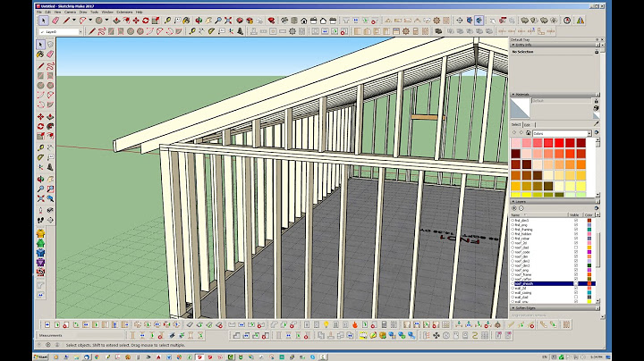
Task: Click the Create Material icon in Materials panel
Action: coord(597,107)
